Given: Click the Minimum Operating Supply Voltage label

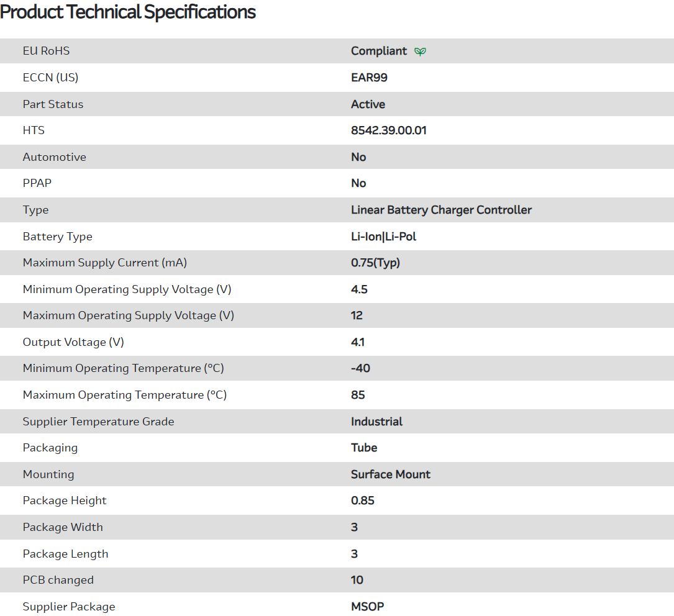Looking at the screenshot, I should pos(127,289).
